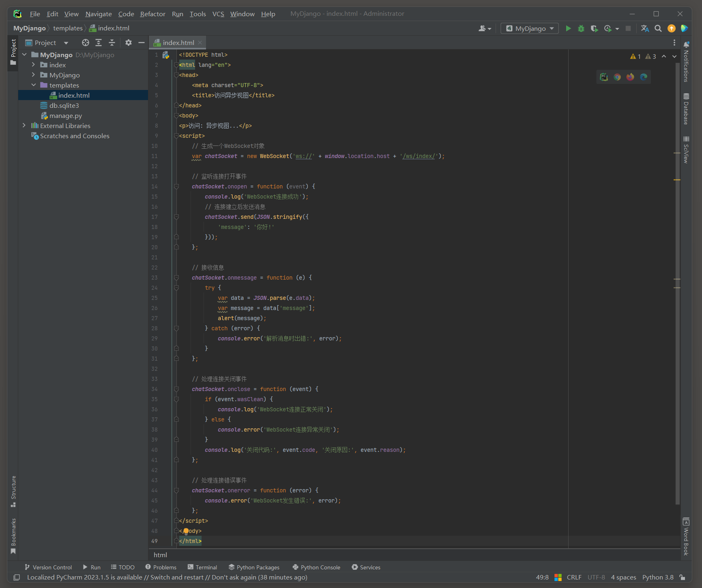702x588 pixels.
Task: Toggle the Project side tool window
Action: (x=13, y=52)
